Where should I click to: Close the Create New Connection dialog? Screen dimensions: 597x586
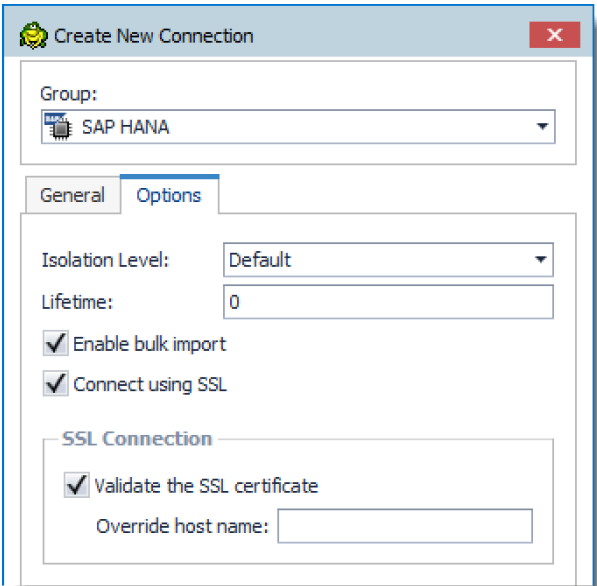point(554,35)
